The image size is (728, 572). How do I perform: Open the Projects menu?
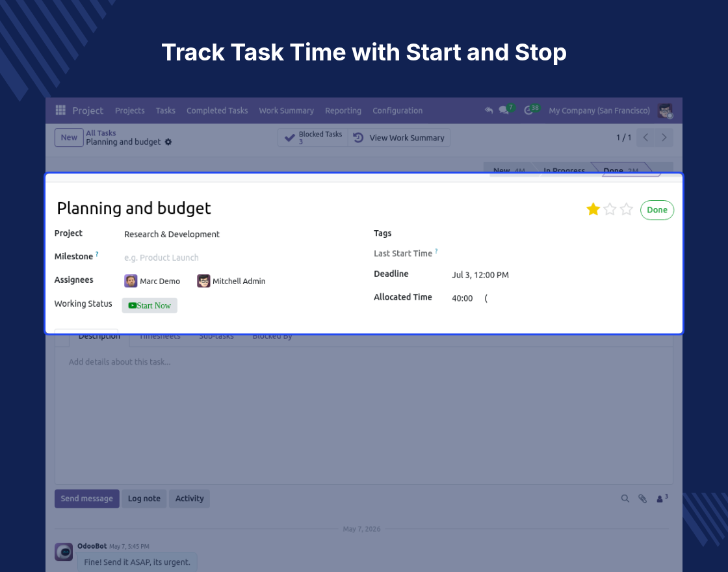click(129, 110)
